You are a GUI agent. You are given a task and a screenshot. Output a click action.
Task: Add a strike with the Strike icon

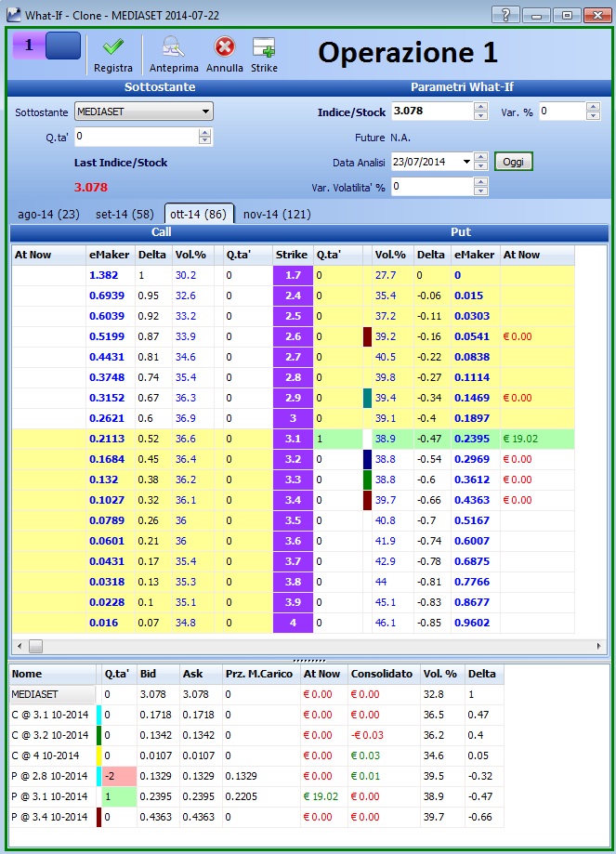click(x=264, y=47)
